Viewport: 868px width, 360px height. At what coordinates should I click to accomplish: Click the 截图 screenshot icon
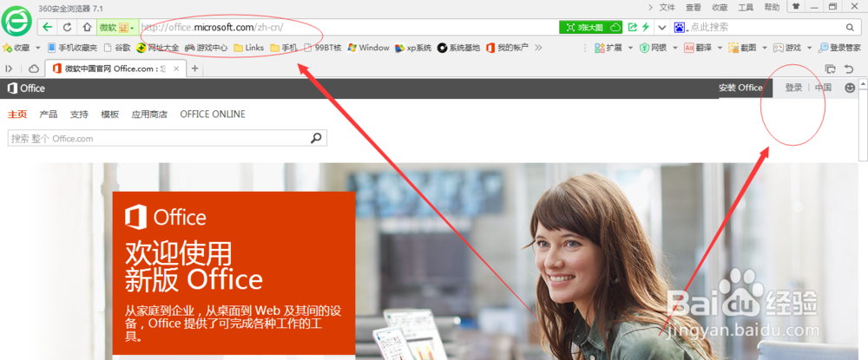coord(733,48)
